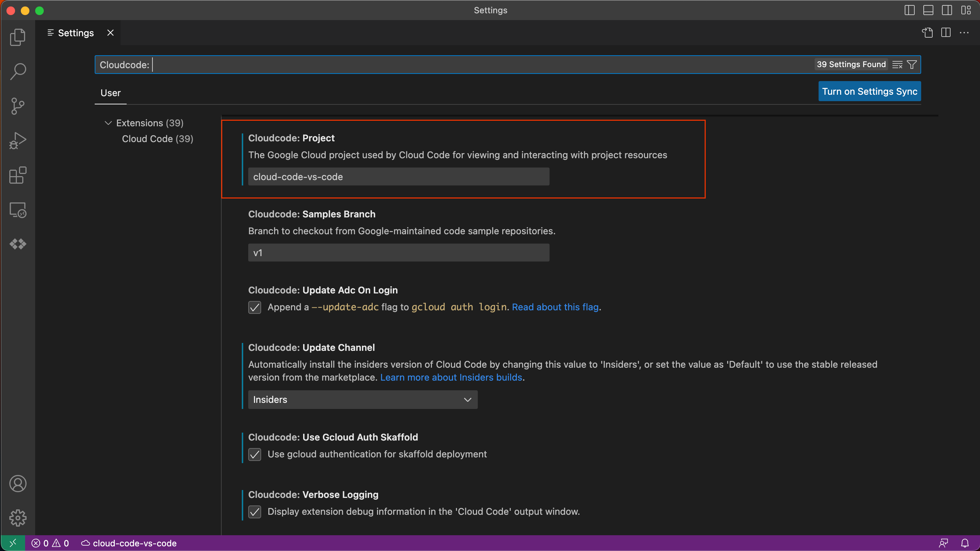
Task: Uncheck Verbose Logging checkbox
Action: tap(255, 512)
